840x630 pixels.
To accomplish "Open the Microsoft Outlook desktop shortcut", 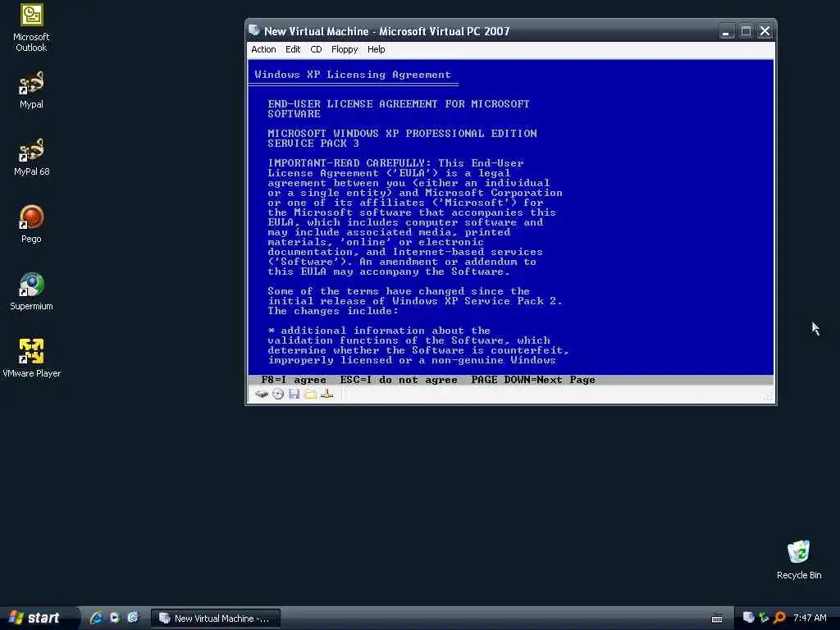I will coord(31,28).
